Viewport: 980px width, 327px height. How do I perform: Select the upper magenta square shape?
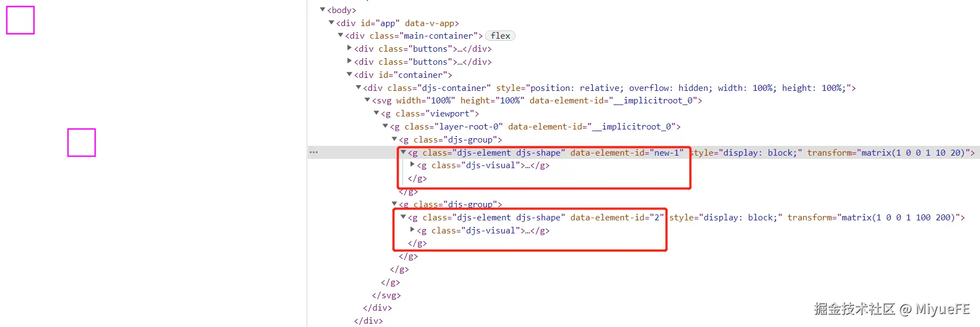(x=20, y=20)
